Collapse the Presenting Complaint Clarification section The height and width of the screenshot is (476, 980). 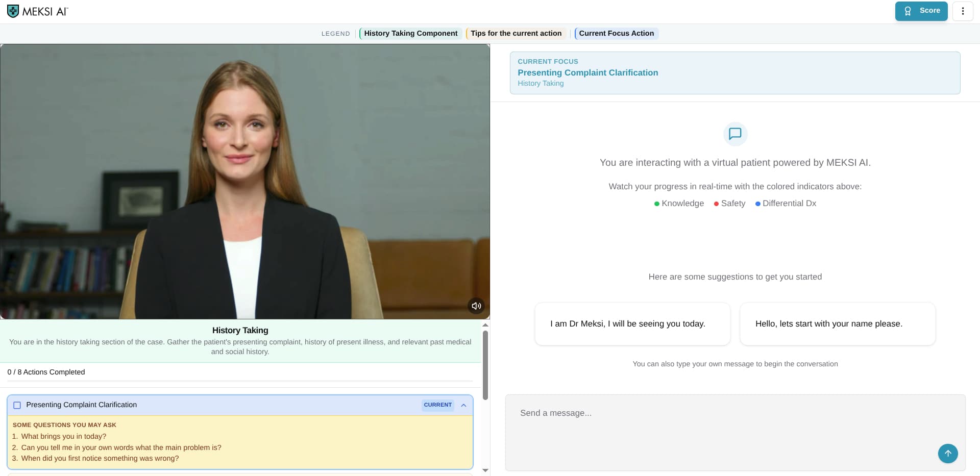pyautogui.click(x=463, y=405)
